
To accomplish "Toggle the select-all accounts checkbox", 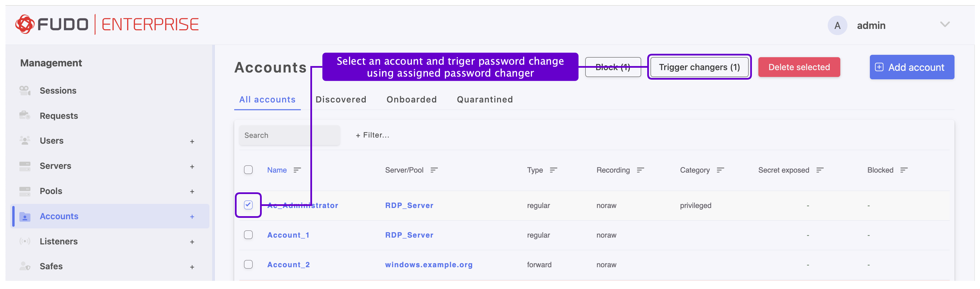I will (x=248, y=170).
